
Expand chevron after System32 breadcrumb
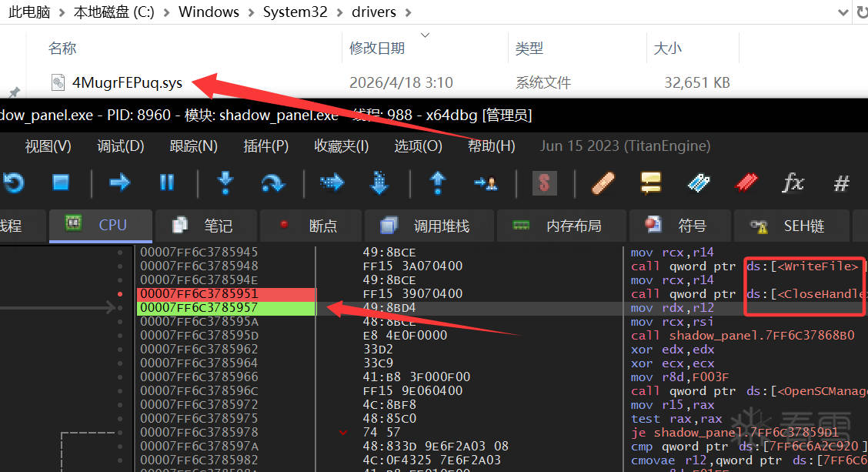[340, 12]
